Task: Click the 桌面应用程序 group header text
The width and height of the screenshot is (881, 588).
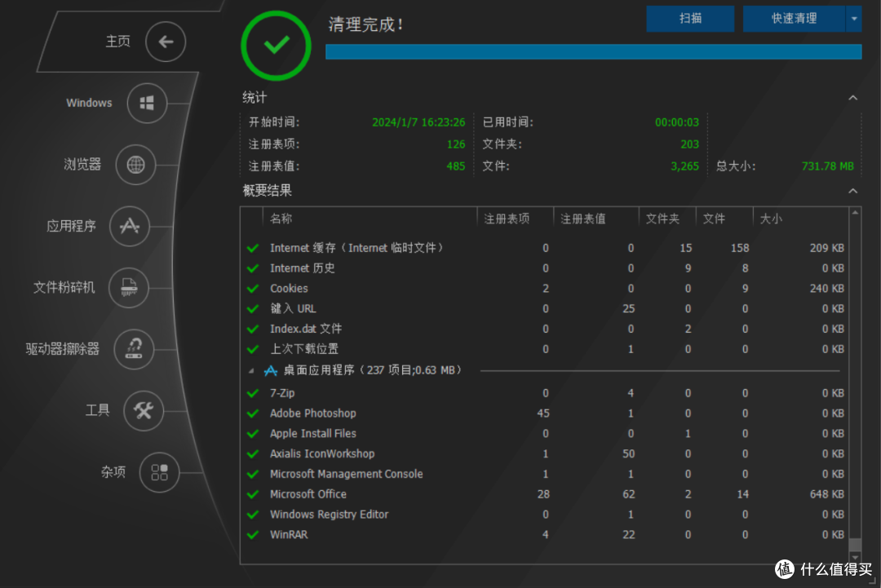Action: click(x=373, y=370)
